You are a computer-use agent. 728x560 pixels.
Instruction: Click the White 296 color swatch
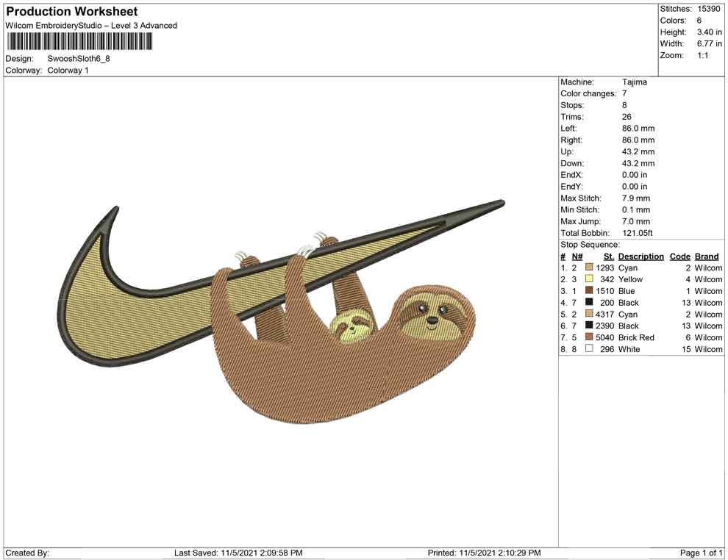[589, 348]
